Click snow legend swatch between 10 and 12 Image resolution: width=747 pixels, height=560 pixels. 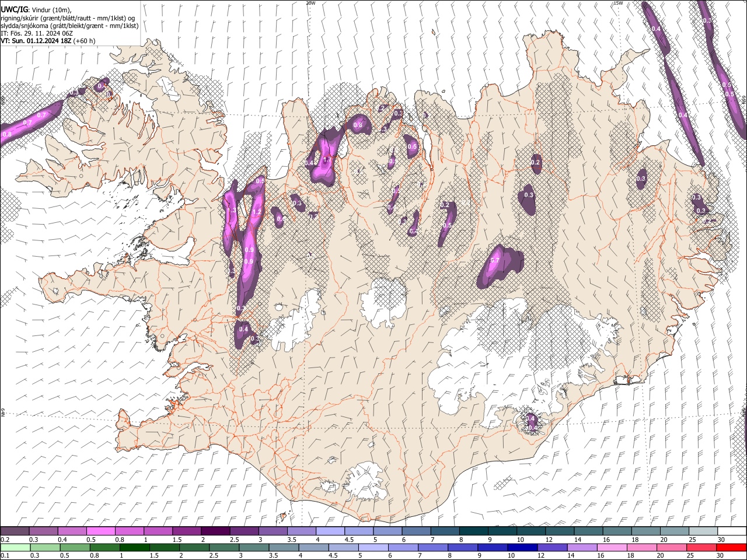pyautogui.click(x=531, y=531)
